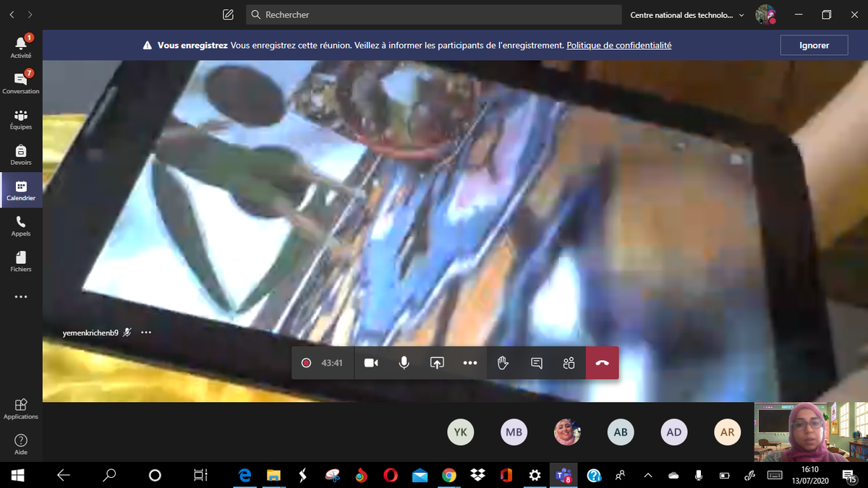868x488 pixels.
Task: Click the Rechercher search box
Action: coord(434,14)
